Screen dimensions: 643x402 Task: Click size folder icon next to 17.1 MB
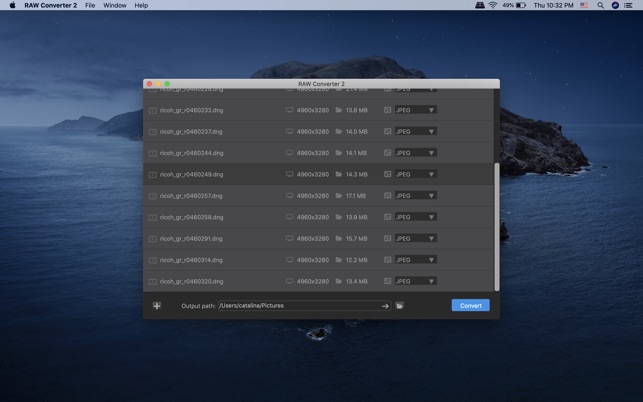pyautogui.click(x=339, y=196)
